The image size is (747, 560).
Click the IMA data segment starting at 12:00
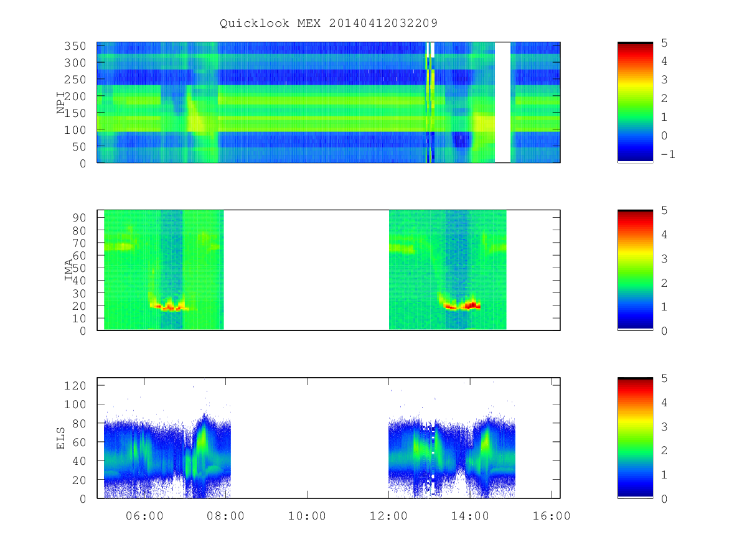448,270
